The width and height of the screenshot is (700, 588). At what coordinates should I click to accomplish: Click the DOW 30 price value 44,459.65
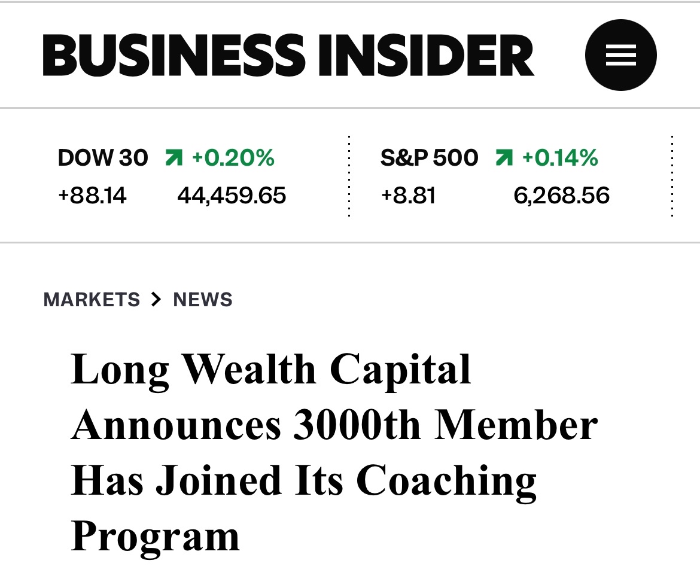pos(232,195)
